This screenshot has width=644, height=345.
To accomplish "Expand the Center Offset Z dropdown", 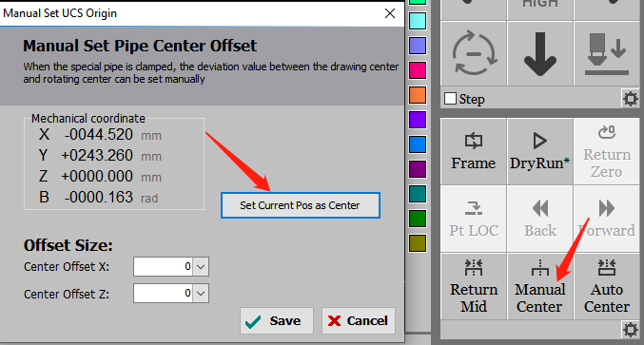I will tap(201, 294).
